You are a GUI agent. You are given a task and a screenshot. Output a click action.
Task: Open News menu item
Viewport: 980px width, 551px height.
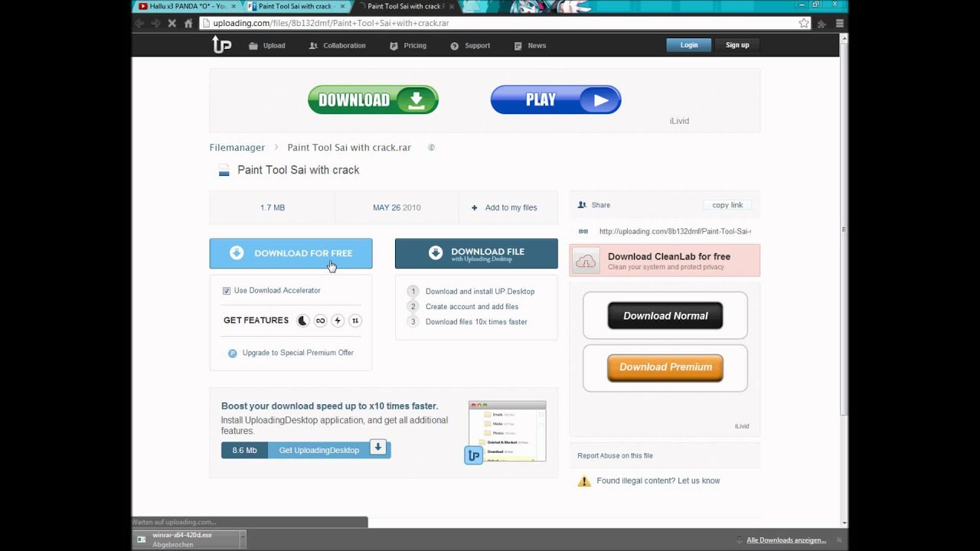pos(530,46)
